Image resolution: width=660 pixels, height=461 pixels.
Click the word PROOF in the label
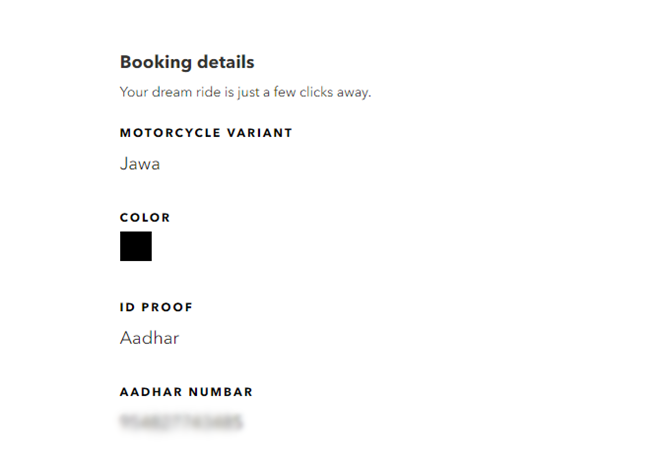pyautogui.click(x=167, y=307)
